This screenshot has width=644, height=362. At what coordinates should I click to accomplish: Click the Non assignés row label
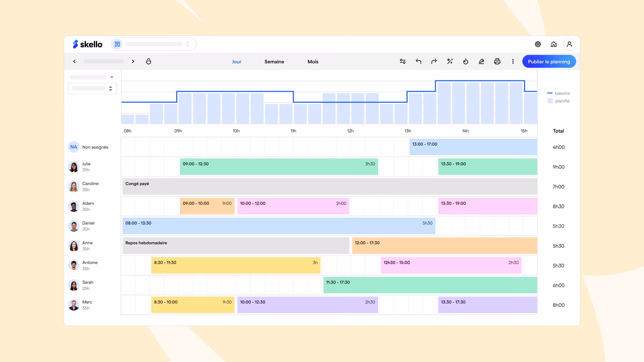[x=95, y=147]
